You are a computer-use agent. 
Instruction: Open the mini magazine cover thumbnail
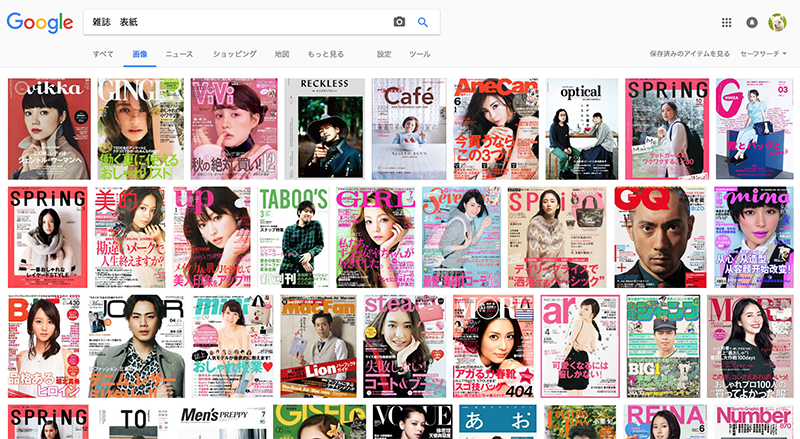tap(233, 346)
